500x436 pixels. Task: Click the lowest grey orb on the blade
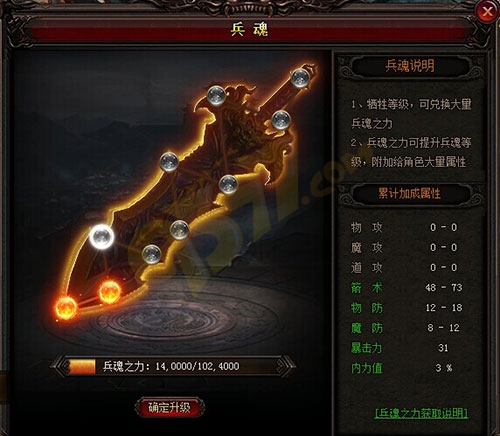[x=152, y=254]
